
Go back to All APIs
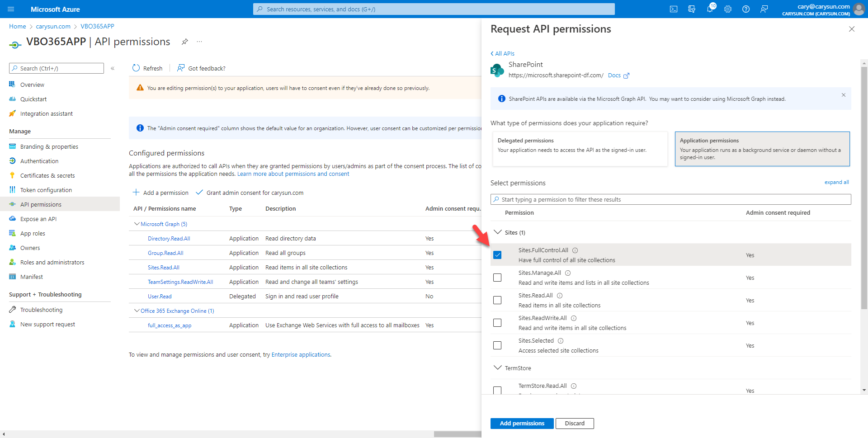tap(502, 53)
